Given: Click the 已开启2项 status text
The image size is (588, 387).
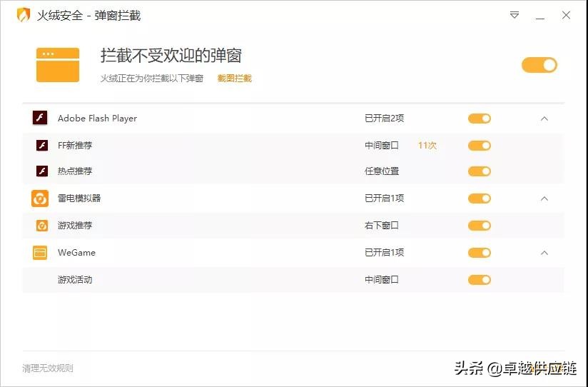Looking at the screenshot, I should (385, 119).
